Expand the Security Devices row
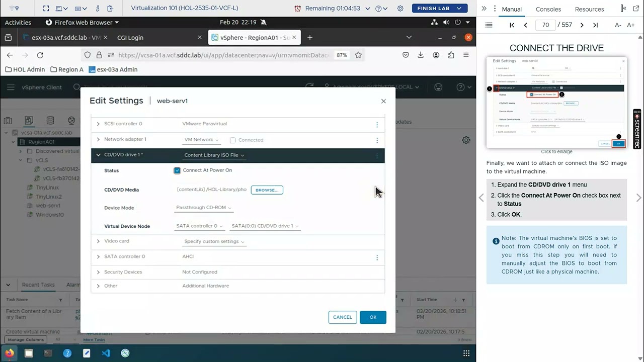The height and width of the screenshot is (362, 644). [x=98, y=272]
